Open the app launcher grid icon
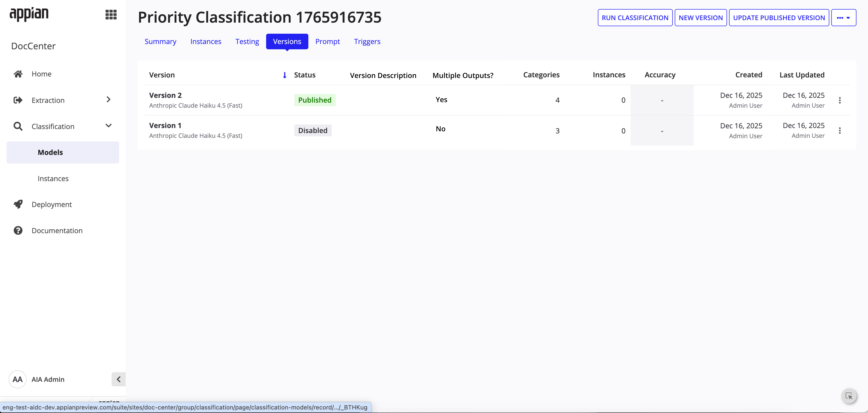Screen dimensions: 868x413 pyautogui.click(x=111, y=14)
